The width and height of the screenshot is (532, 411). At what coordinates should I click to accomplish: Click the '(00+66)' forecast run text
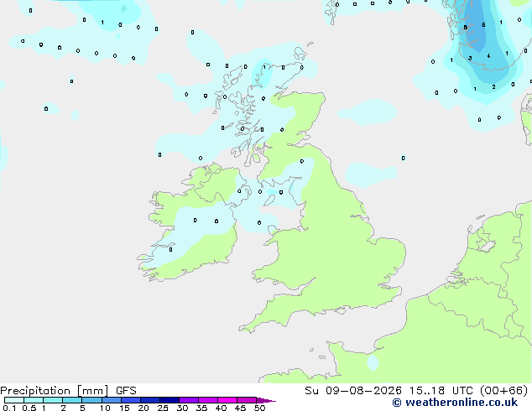(503, 391)
